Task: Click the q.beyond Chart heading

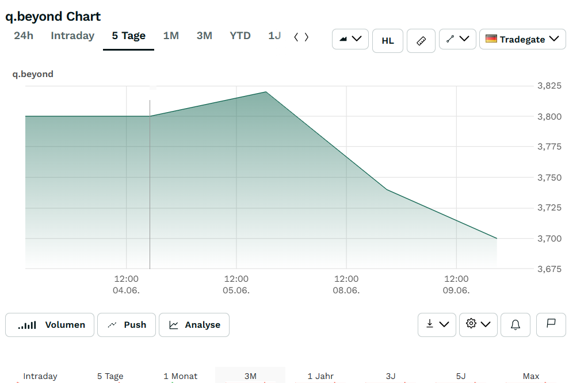Action: point(53,17)
